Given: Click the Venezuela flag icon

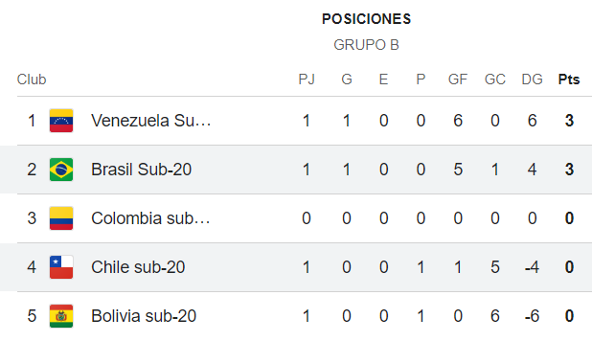Looking at the screenshot, I should (61, 121).
